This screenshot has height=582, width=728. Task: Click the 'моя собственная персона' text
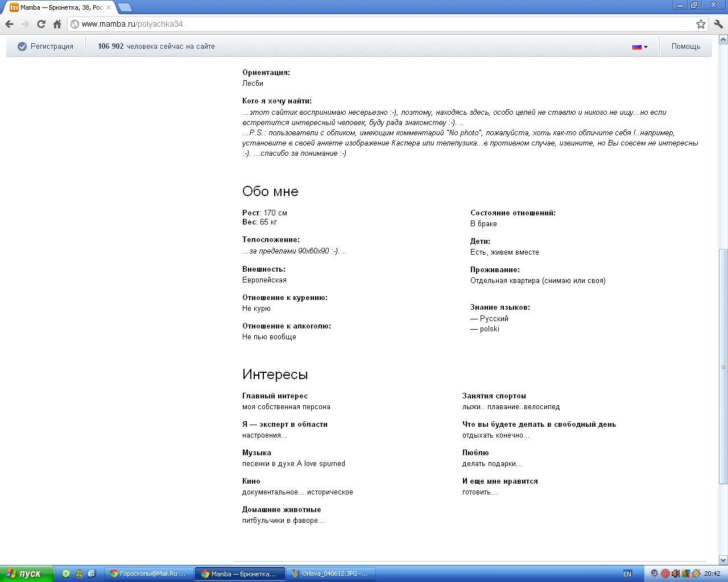(x=286, y=406)
